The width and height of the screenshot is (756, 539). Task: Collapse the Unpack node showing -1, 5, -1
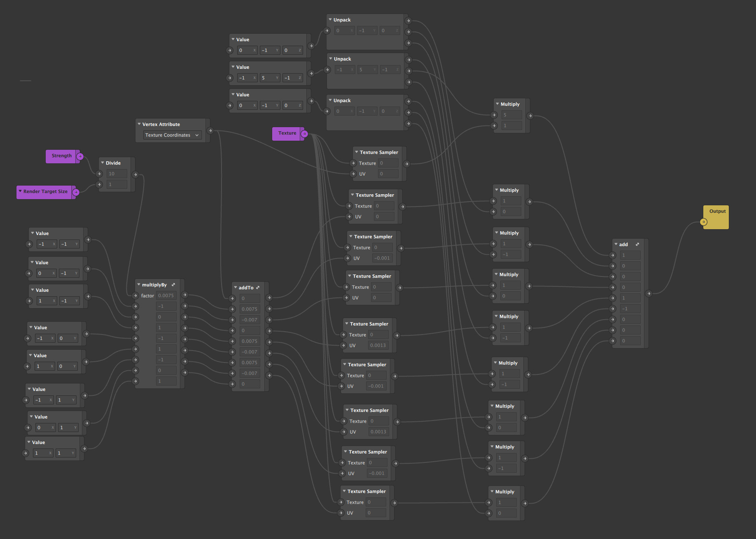[x=331, y=58]
